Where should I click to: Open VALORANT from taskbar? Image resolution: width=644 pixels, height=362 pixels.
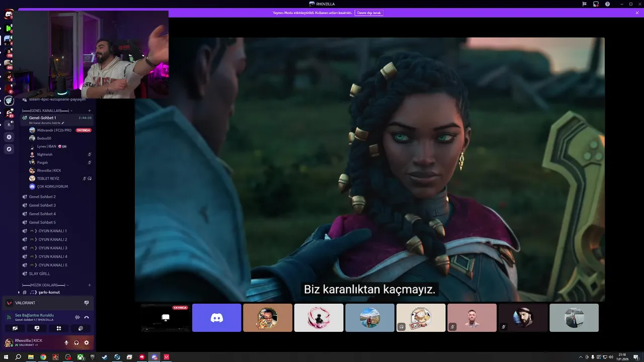coord(167,357)
